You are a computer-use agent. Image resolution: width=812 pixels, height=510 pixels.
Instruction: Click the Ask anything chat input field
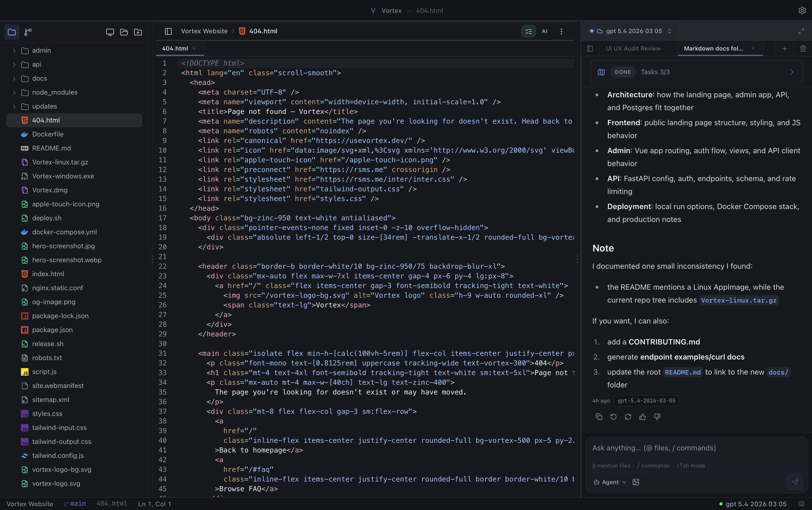click(696, 448)
